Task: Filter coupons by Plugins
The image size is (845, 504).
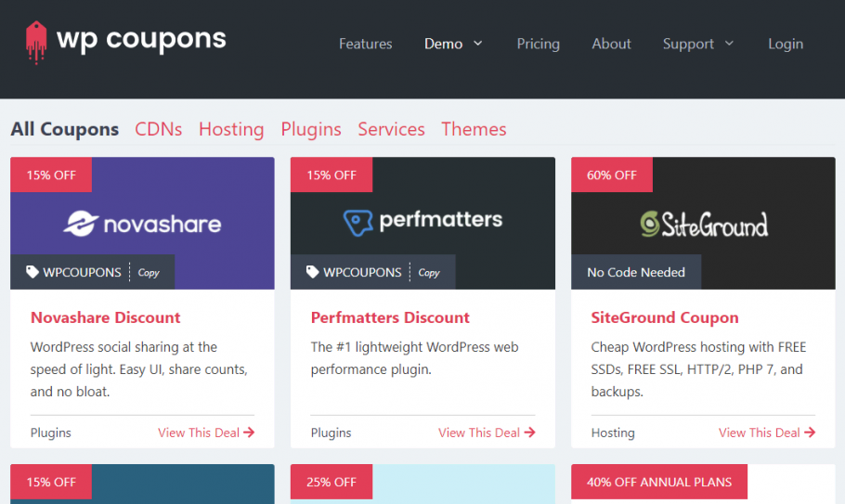Action: coord(311,129)
